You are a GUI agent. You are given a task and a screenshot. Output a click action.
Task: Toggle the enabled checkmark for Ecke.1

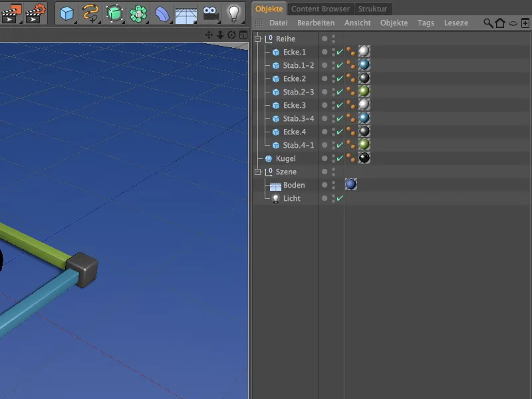pos(340,52)
